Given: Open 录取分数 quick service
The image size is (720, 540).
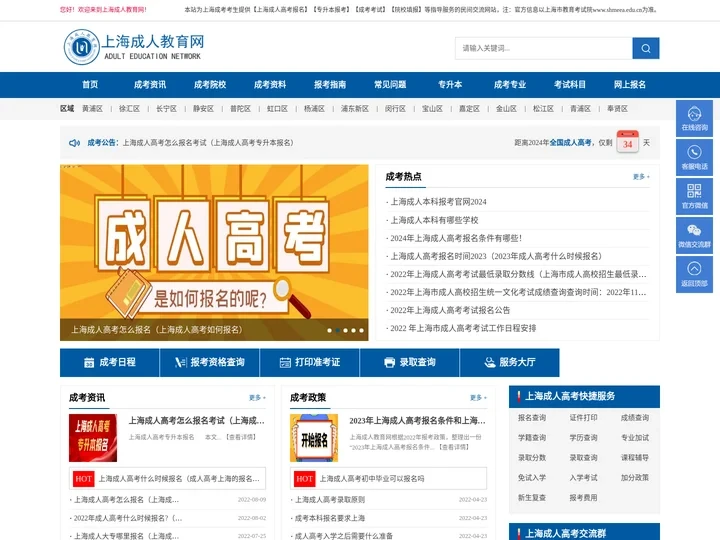Looking at the screenshot, I should [532, 458].
